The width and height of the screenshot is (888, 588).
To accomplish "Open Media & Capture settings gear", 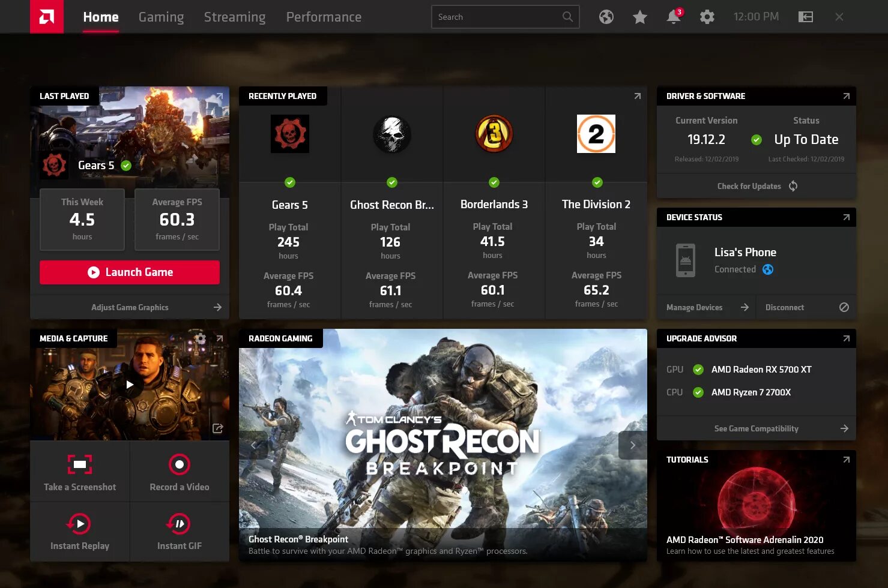I will pyautogui.click(x=201, y=339).
